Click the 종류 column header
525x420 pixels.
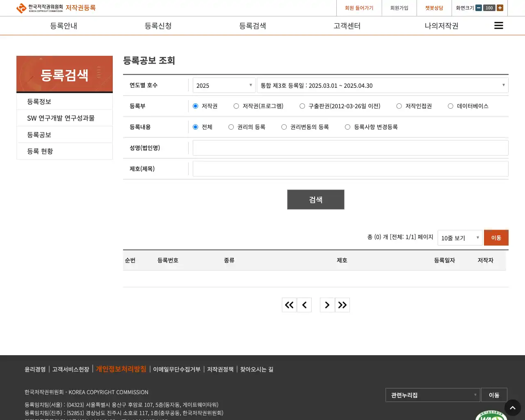[229, 260]
